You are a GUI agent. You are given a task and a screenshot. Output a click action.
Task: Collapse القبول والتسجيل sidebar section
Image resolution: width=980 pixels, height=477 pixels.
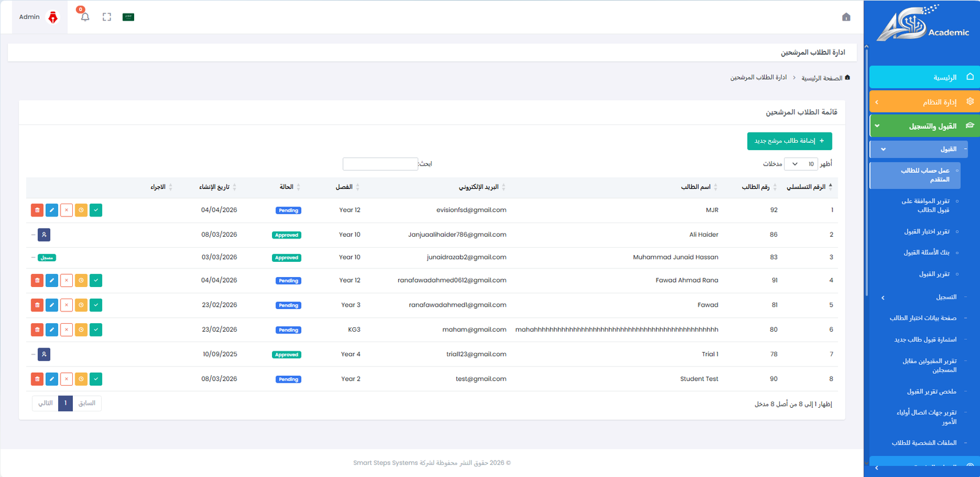point(924,126)
